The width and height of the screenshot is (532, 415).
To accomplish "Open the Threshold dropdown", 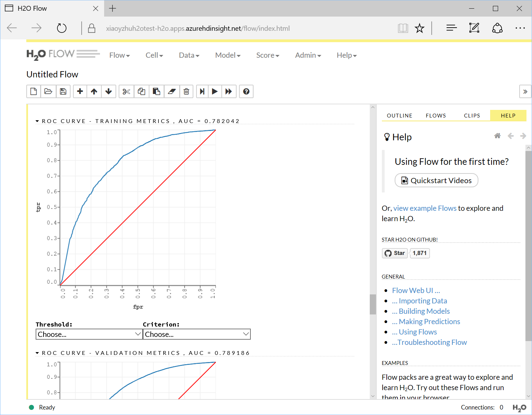I will (89, 334).
